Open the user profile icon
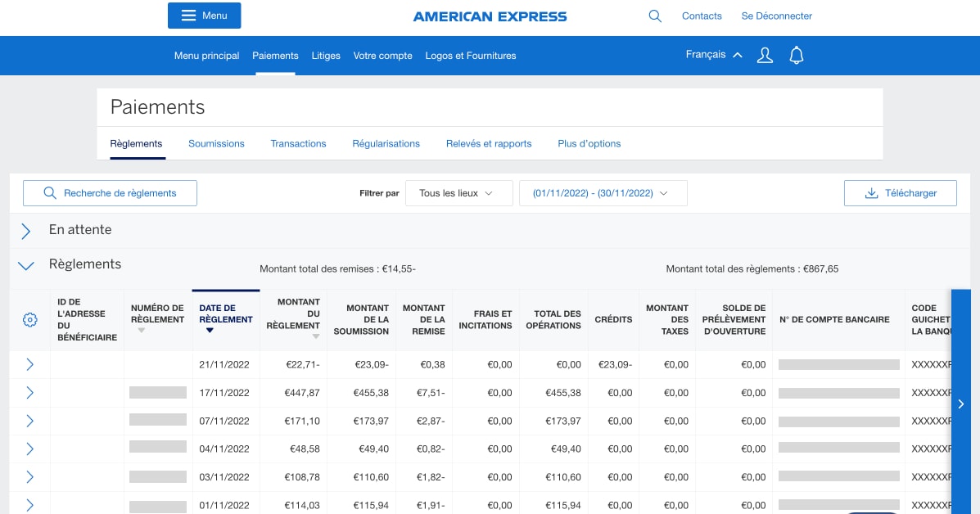 [765, 56]
